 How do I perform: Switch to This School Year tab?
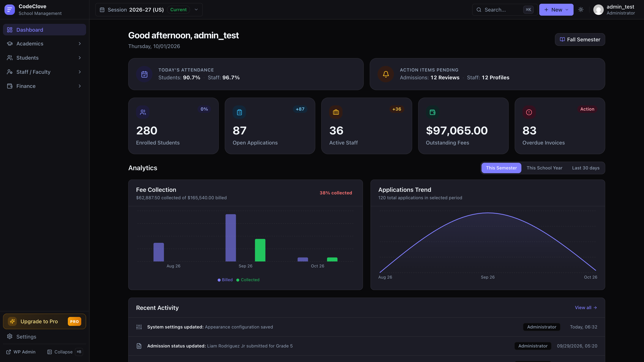pyautogui.click(x=544, y=168)
